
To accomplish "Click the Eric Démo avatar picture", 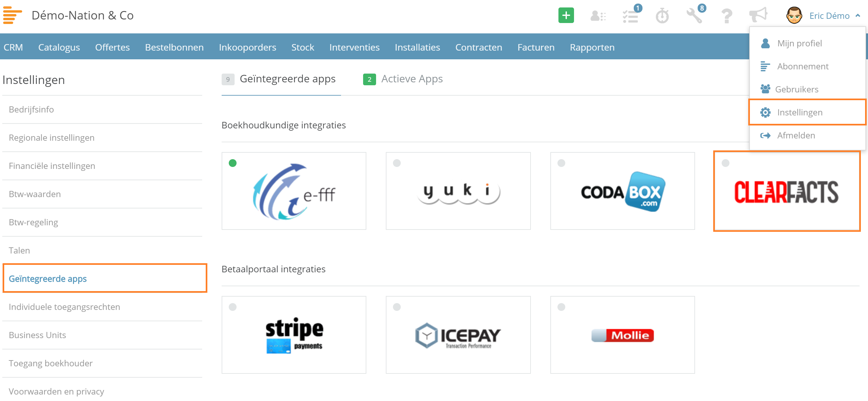I will coord(794,16).
